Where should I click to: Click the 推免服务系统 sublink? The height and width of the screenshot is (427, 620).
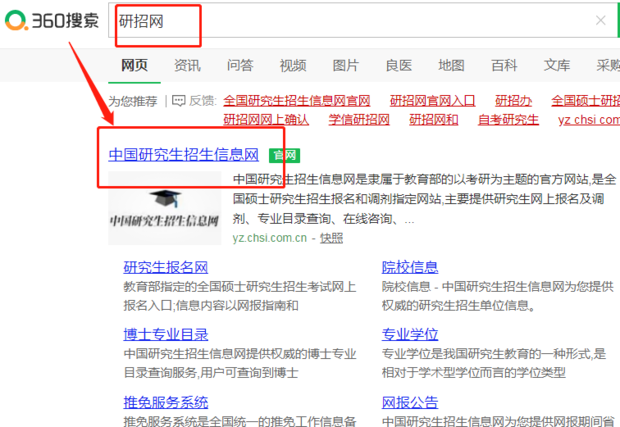(x=166, y=402)
